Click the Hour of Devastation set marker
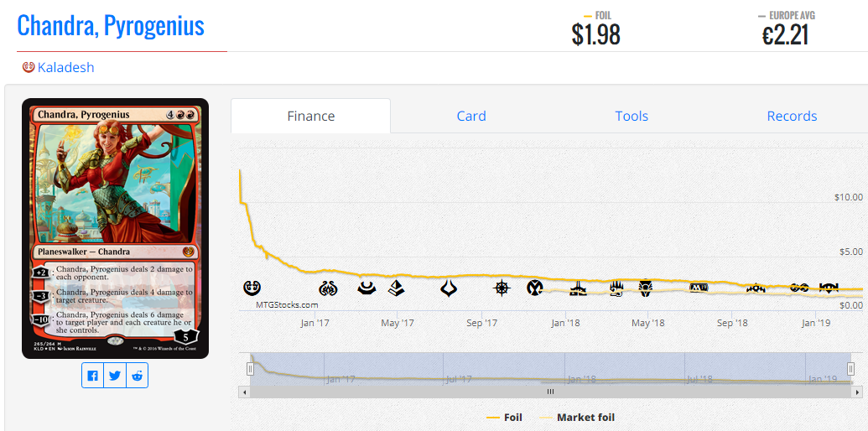 449,288
